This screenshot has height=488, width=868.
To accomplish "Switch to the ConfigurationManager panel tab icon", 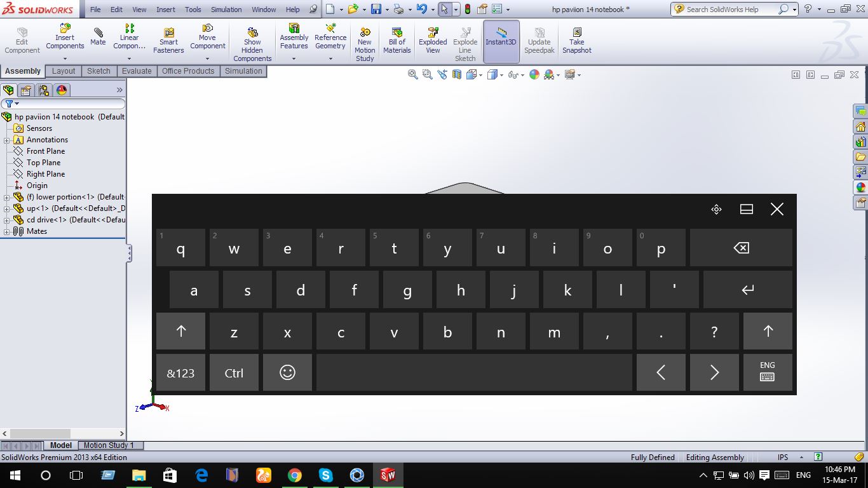I will pyautogui.click(x=43, y=90).
